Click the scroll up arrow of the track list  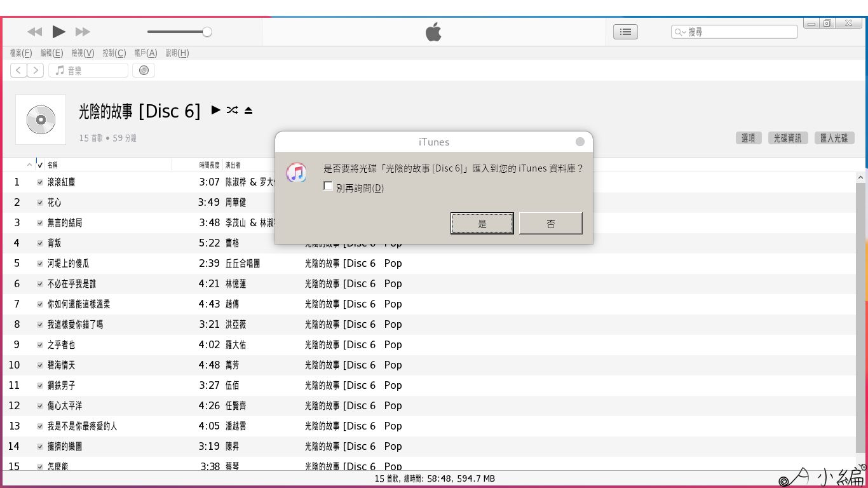(861, 178)
